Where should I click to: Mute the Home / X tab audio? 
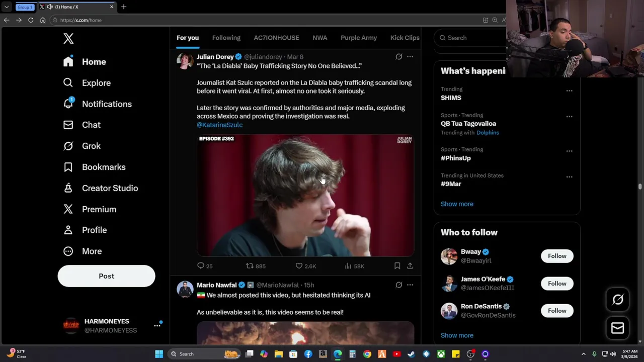pyautogui.click(x=50, y=7)
